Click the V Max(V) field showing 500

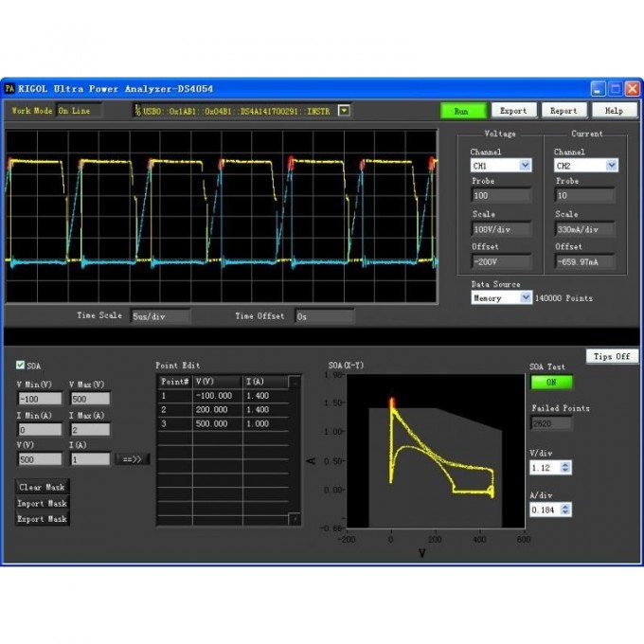(90, 399)
